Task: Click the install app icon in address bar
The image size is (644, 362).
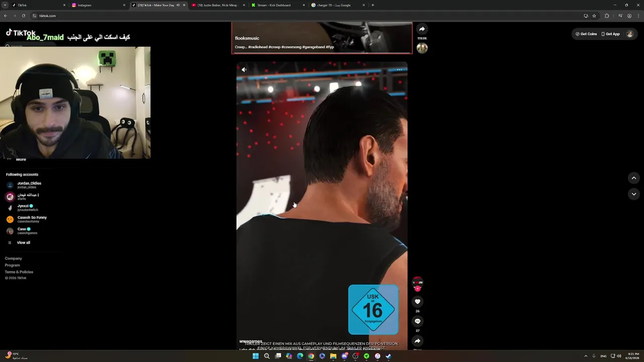Action: [x=586, y=16]
